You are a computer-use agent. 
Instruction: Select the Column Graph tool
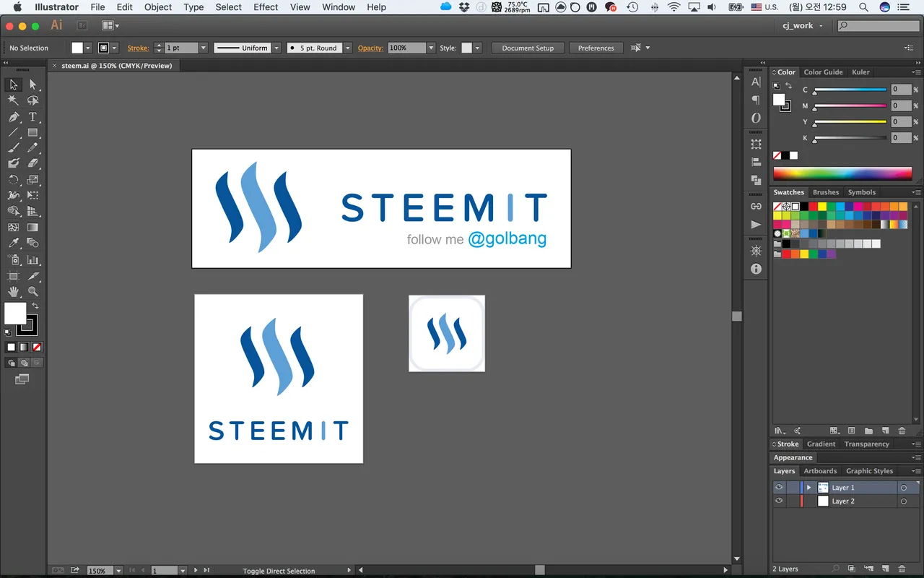[x=33, y=259]
